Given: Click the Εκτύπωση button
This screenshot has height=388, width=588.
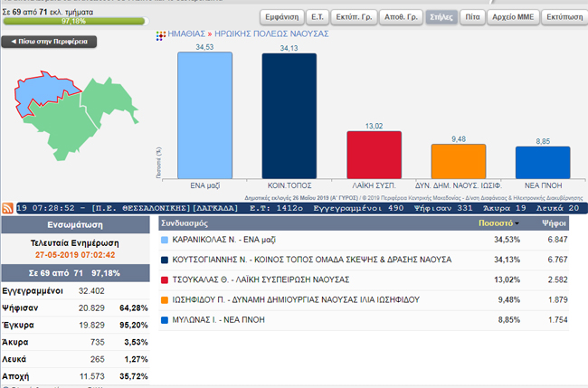Looking at the screenshot, I should point(562,17).
